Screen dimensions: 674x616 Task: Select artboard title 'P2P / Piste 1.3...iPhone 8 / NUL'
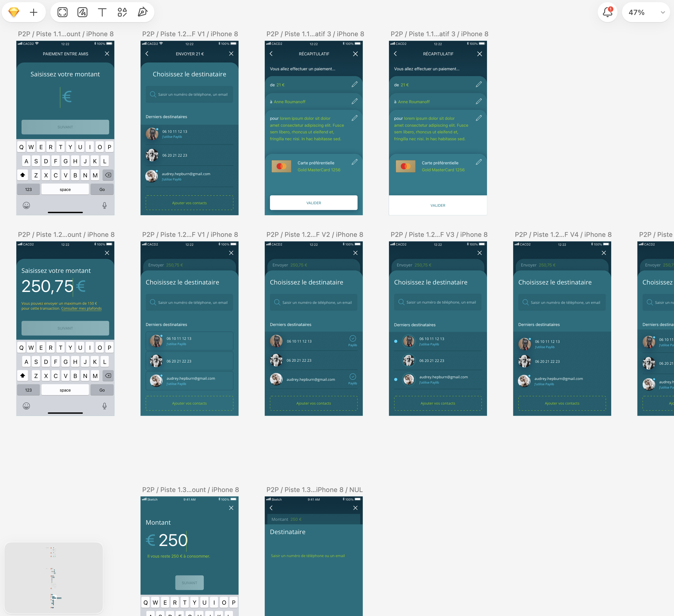coord(315,490)
